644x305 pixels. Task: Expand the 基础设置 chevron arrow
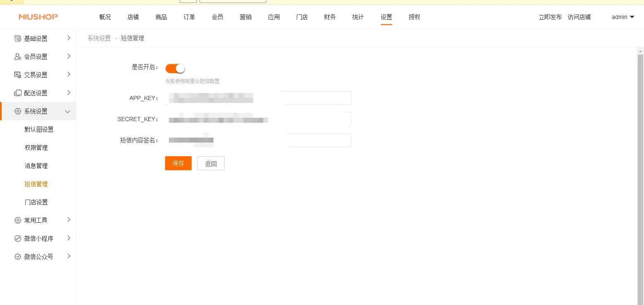pos(69,38)
